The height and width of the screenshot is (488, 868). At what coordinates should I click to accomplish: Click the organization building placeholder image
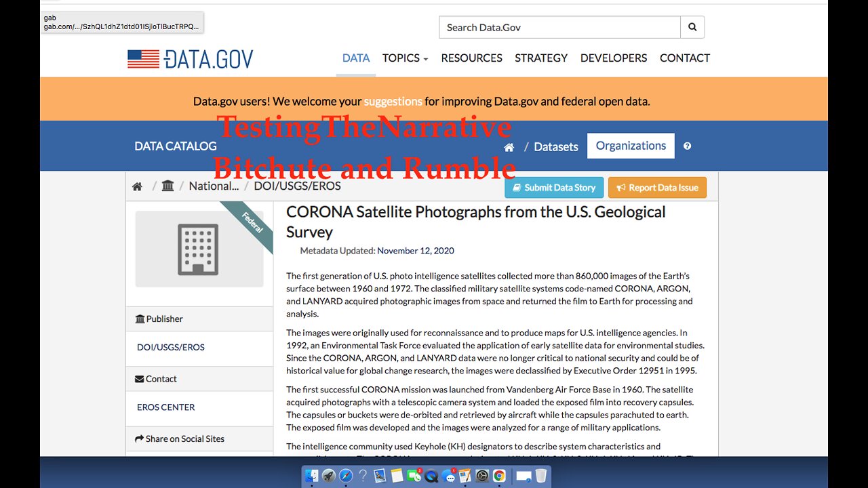[199, 249]
